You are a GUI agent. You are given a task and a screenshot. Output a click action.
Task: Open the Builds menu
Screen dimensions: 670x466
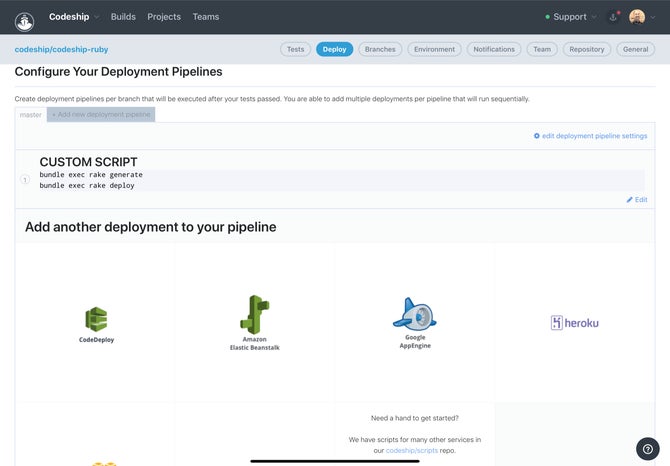[x=123, y=17]
